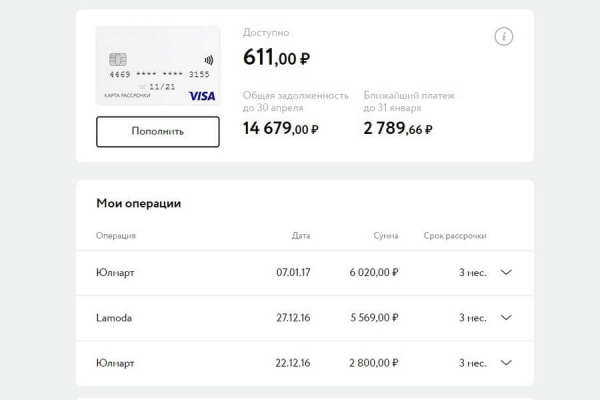600x400 pixels.
Task: Click the amount 5 569,00 ₽
Action: coord(374,318)
